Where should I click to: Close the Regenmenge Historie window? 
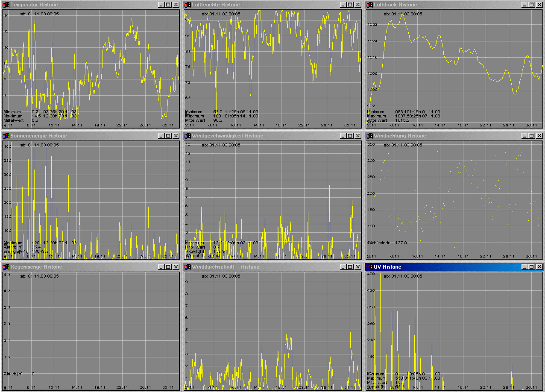coord(176,267)
